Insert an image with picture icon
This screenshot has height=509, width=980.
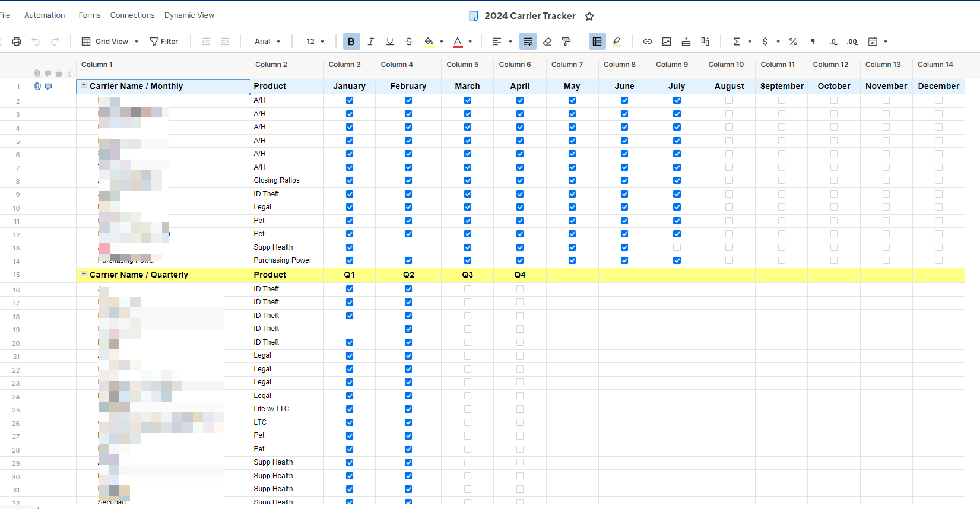pos(667,42)
